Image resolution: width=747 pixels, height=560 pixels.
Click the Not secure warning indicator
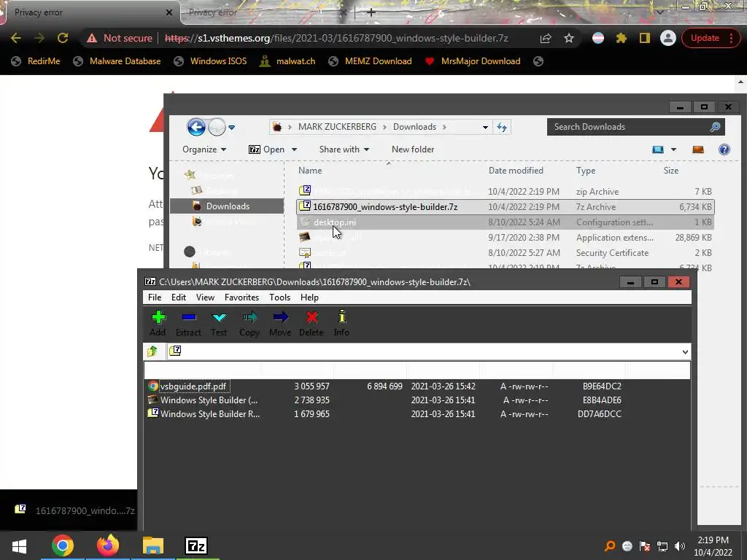120,38
